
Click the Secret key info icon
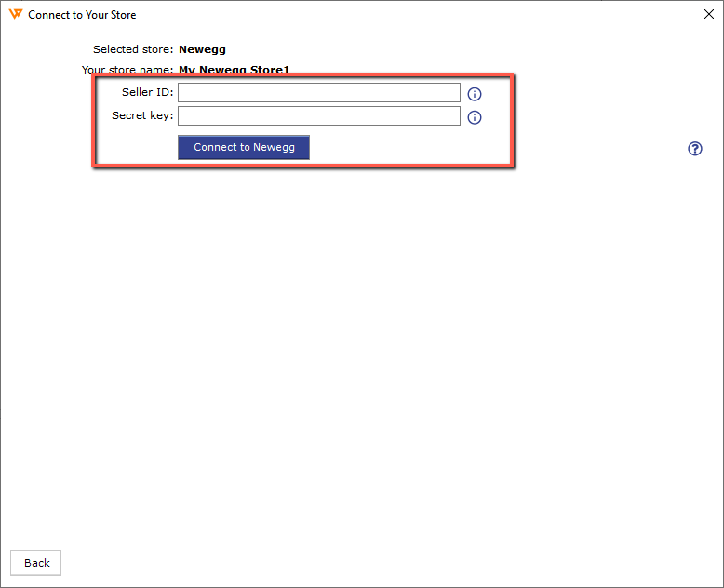[x=475, y=117]
